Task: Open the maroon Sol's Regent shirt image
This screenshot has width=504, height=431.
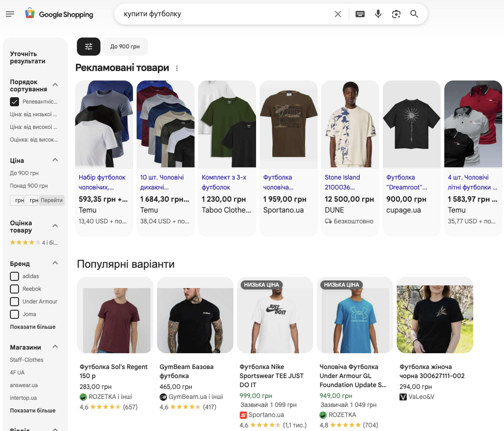Action: coord(115,315)
